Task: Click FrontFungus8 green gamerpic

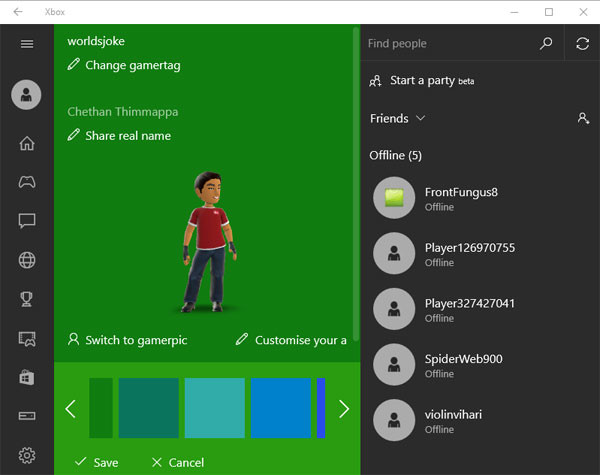Action: tap(394, 198)
